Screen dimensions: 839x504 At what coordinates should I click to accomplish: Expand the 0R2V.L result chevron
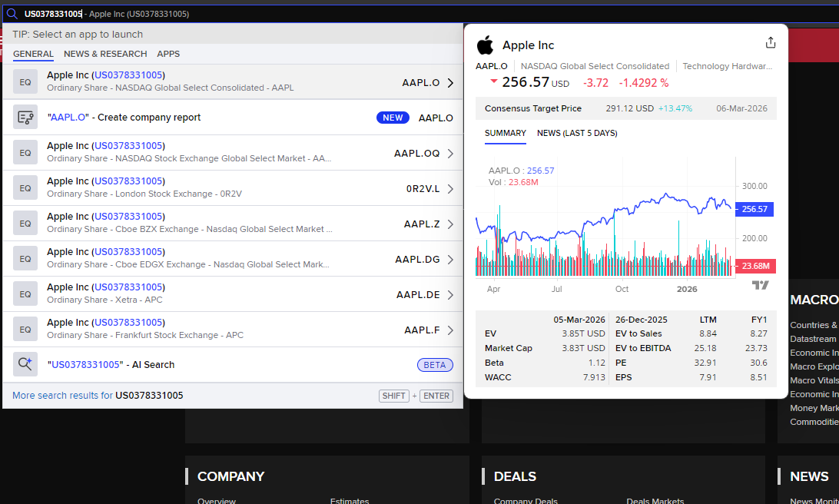450,188
